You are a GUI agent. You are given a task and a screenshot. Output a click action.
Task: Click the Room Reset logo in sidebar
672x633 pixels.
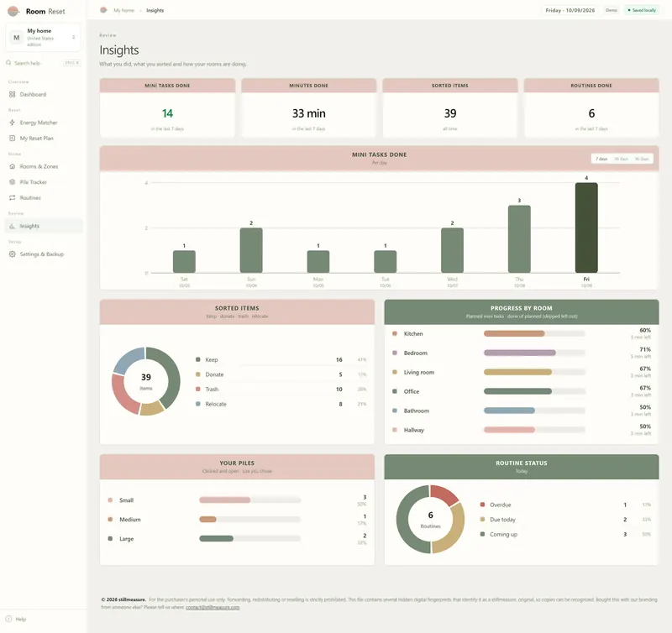point(13,11)
